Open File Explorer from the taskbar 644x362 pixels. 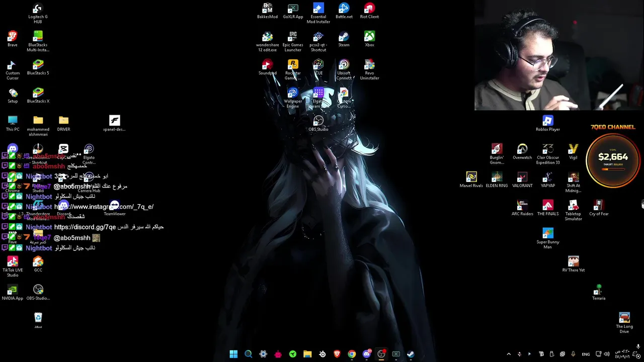click(307, 354)
